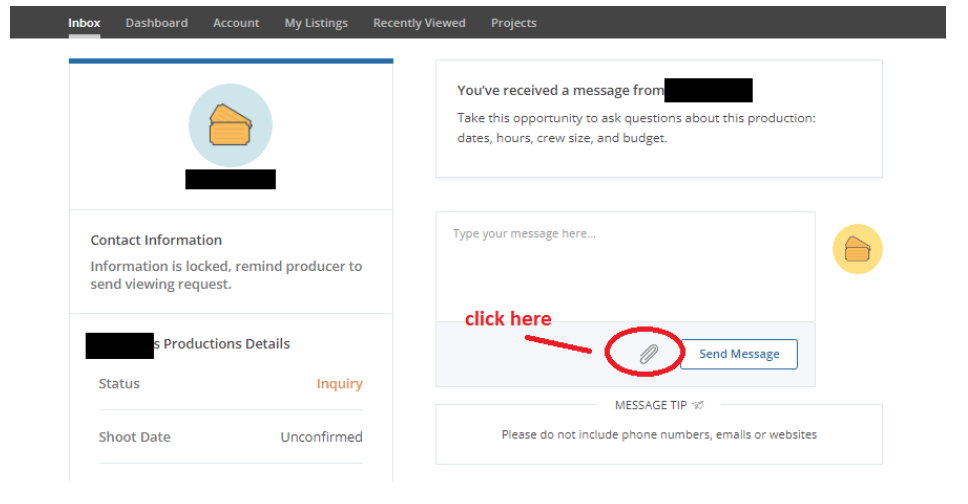Switch to the Dashboard tab
The width and height of the screenshot is (968, 504).
157,23
